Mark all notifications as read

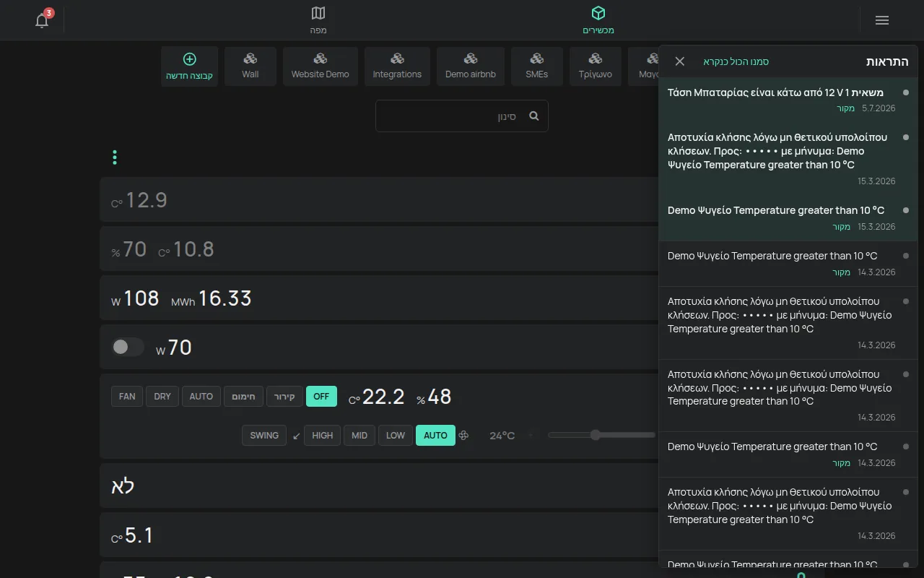pyautogui.click(x=736, y=61)
